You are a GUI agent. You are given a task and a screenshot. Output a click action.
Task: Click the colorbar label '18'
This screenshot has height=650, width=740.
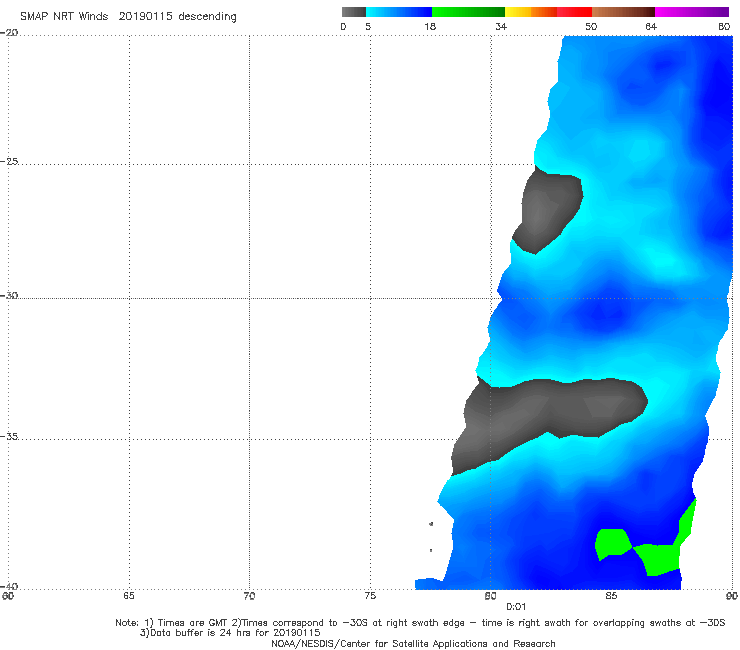pos(430,26)
